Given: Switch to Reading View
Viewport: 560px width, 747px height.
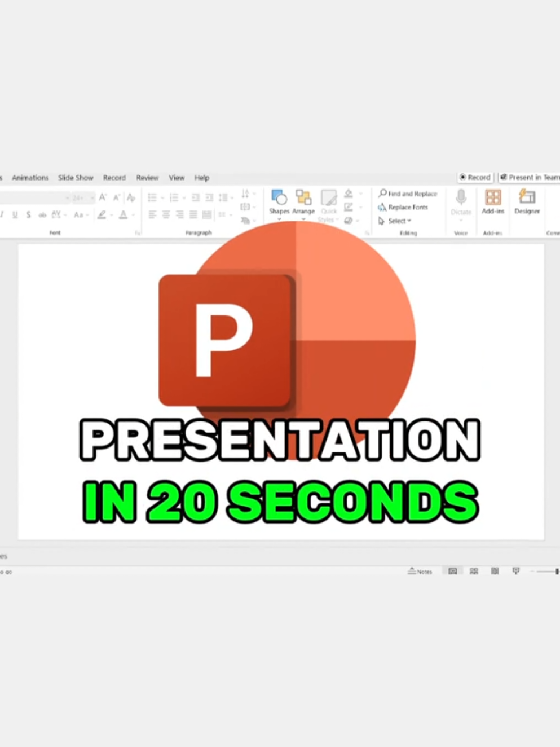Looking at the screenshot, I should point(495,572).
